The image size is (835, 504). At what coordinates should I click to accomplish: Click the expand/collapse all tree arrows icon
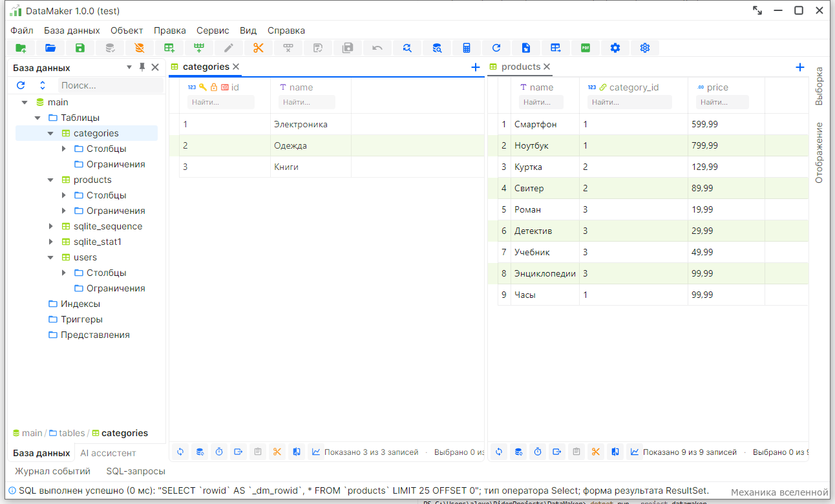43,85
